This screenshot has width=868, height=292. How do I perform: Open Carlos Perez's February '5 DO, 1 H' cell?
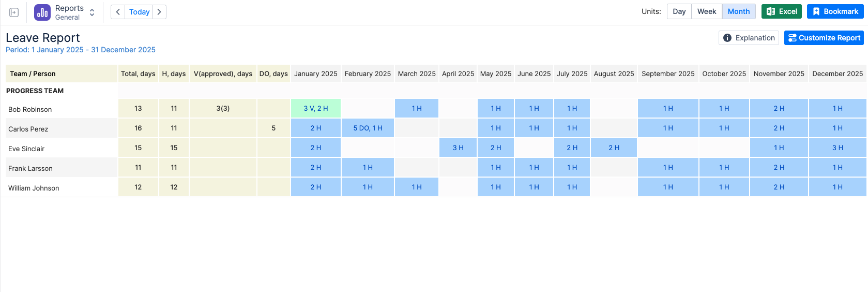[368, 128]
